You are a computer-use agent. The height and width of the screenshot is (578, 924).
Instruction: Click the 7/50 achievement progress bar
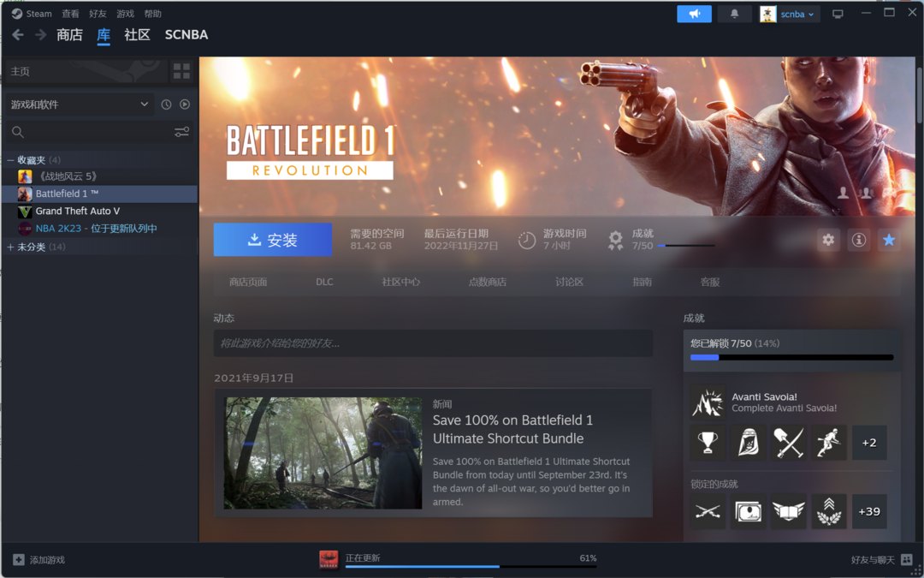[686, 246]
